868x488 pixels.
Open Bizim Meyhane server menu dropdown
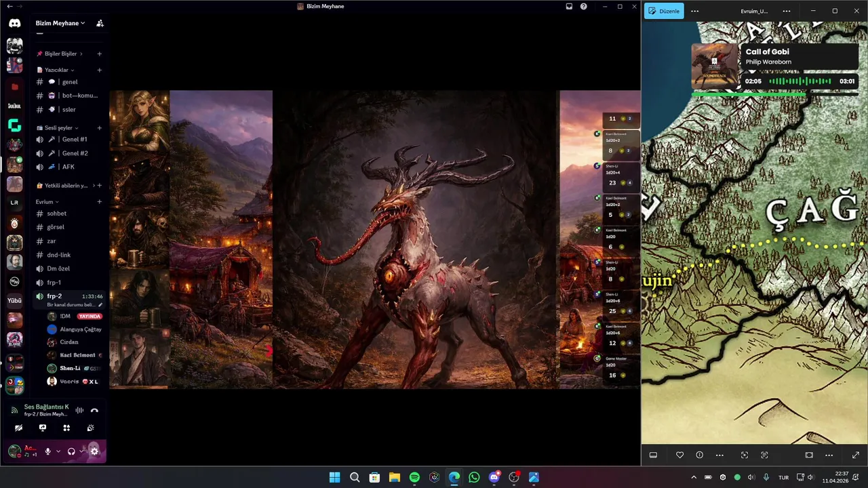pyautogui.click(x=60, y=23)
